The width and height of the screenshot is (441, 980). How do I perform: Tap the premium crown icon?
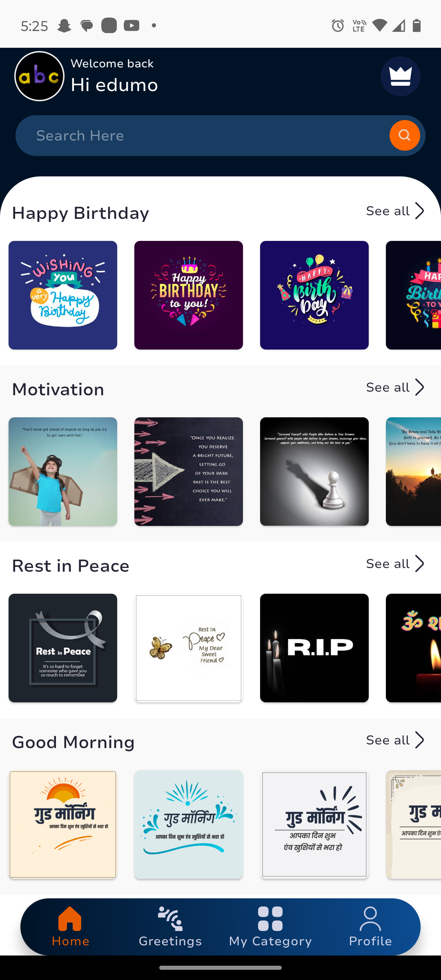[400, 76]
